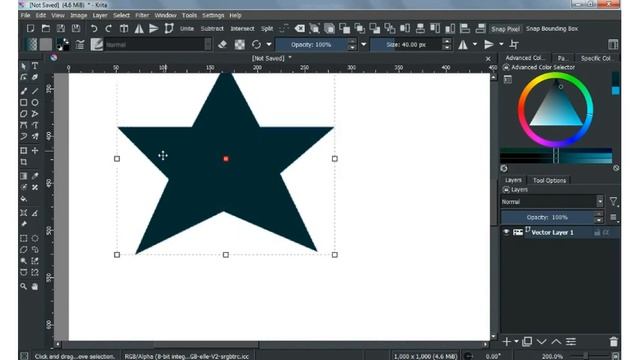Duplicate layer in Layers panel
The height and width of the screenshot is (360, 640).
527,342
